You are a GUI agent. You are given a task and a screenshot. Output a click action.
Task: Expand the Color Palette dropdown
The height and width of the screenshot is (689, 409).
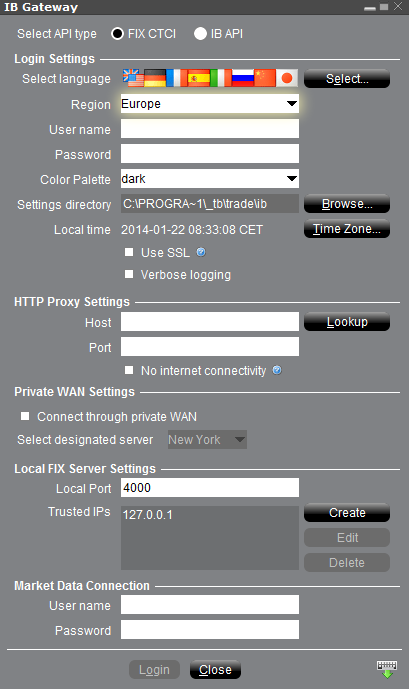[x=210, y=179]
